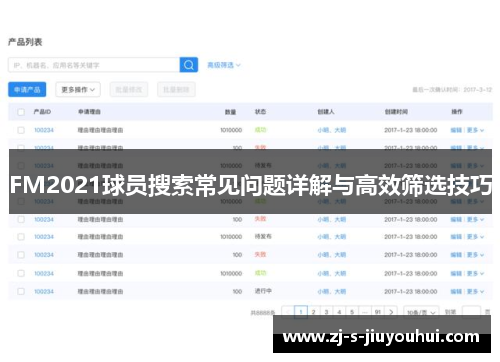Expand 更多 in the 进行中 row

(475, 291)
